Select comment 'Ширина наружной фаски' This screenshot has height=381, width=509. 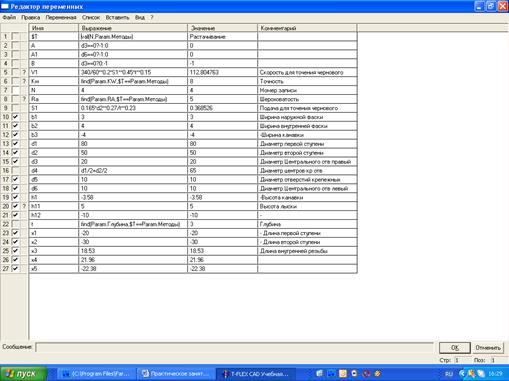coord(307,117)
